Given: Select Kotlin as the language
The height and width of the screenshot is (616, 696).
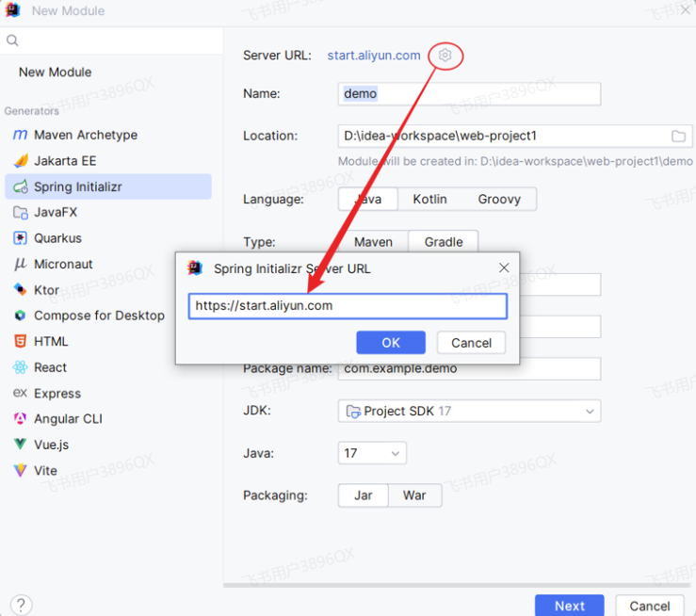Looking at the screenshot, I should click(429, 199).
